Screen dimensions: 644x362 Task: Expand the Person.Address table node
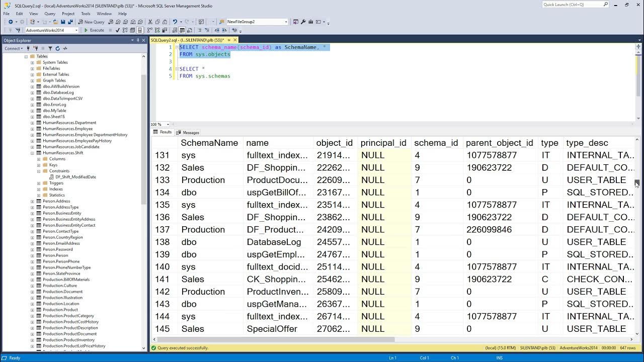point(32,201)
